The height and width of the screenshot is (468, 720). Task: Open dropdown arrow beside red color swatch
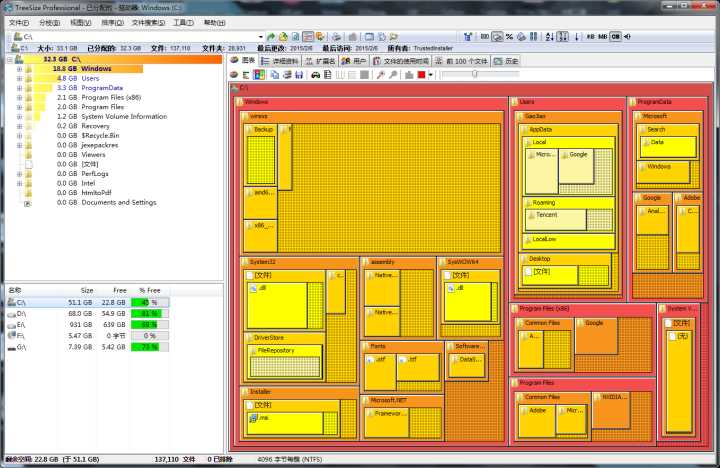point(431,74)
